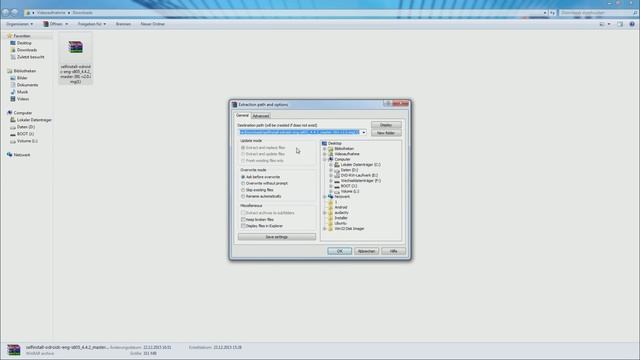Go back in the Explorer window
The width and height of the screenshot is (640, 360).
tap(6, 13)
